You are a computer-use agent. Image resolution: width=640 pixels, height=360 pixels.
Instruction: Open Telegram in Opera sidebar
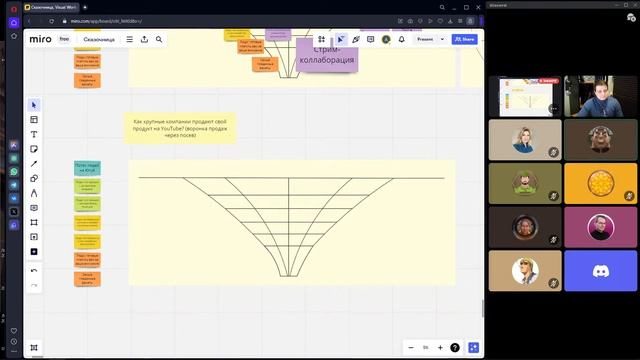14,185
